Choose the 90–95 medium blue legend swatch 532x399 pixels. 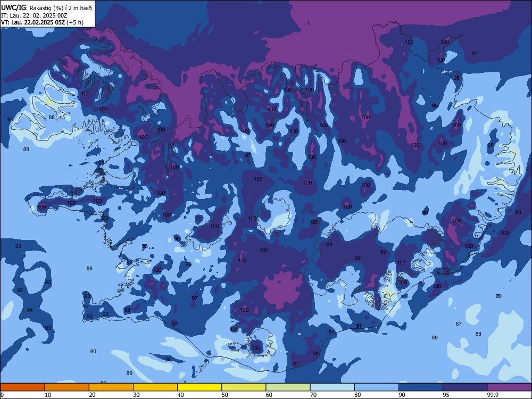pos(421,387)
